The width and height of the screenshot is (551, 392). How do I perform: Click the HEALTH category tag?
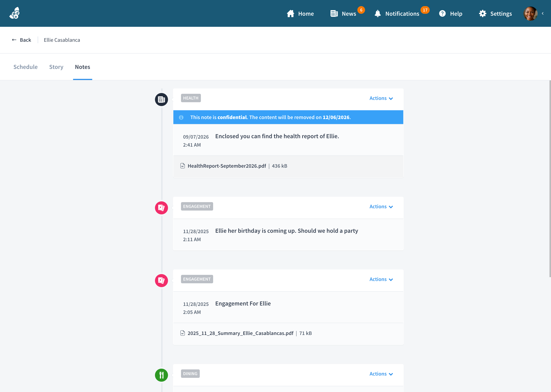click(191, 98)
